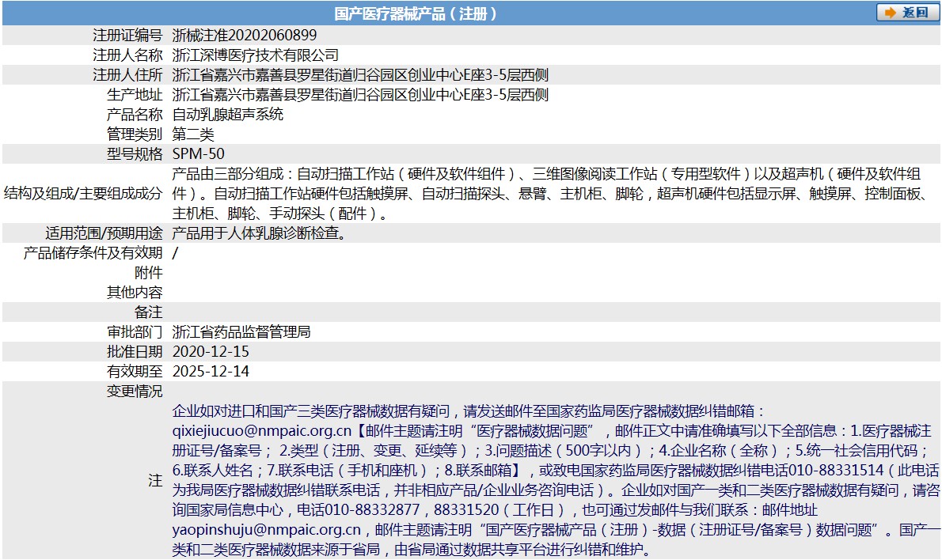942x560 pixels.
Task: Select text 产品用于人体乳腺诊断检查。
Action: (x=260, y=233)
